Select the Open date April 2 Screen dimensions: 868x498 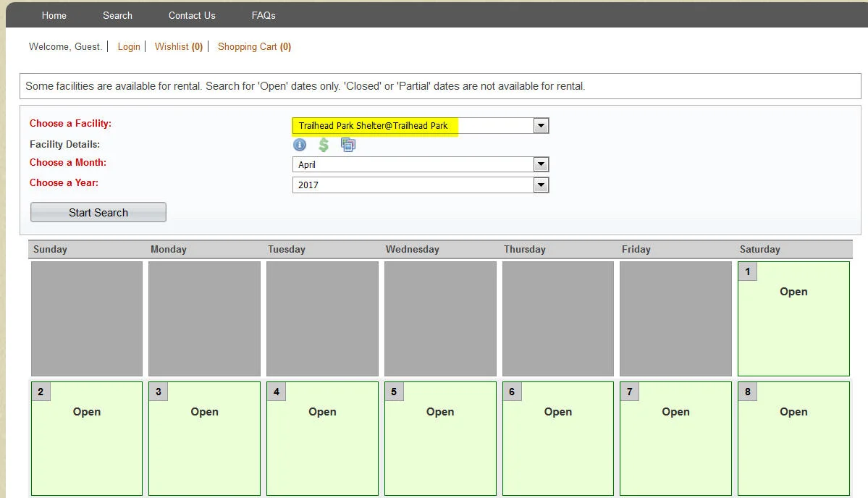pyautogui.click(x=87, y=438)
